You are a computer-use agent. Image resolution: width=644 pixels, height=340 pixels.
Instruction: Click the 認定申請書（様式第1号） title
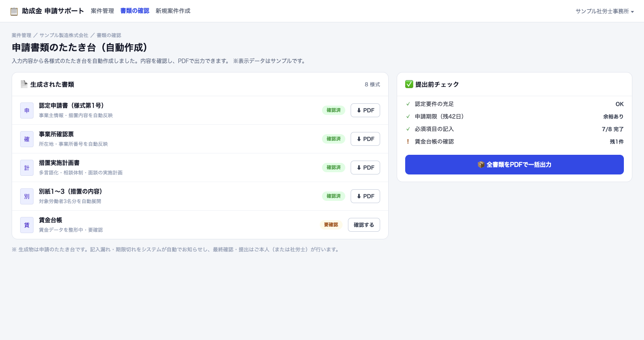point(73,106)
